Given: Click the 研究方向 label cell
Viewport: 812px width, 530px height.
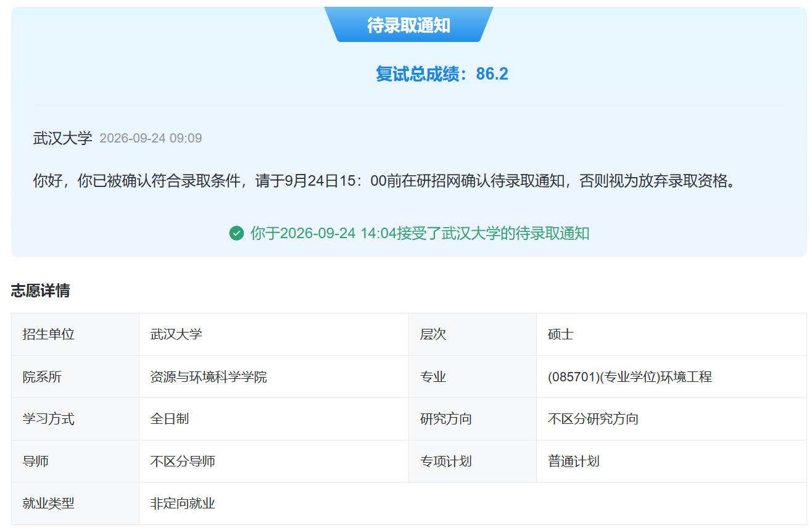Looking at the screenshot, I should tap(473, 419).
